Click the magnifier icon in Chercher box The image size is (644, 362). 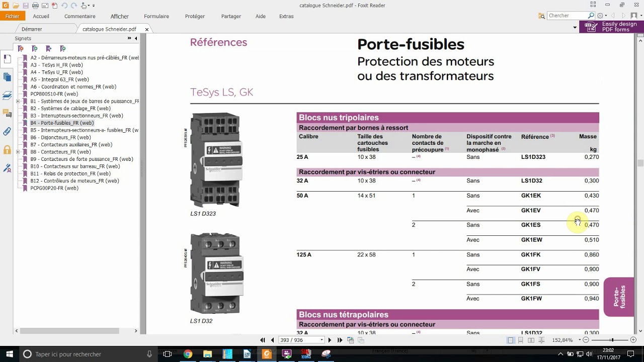click(591, 16)
